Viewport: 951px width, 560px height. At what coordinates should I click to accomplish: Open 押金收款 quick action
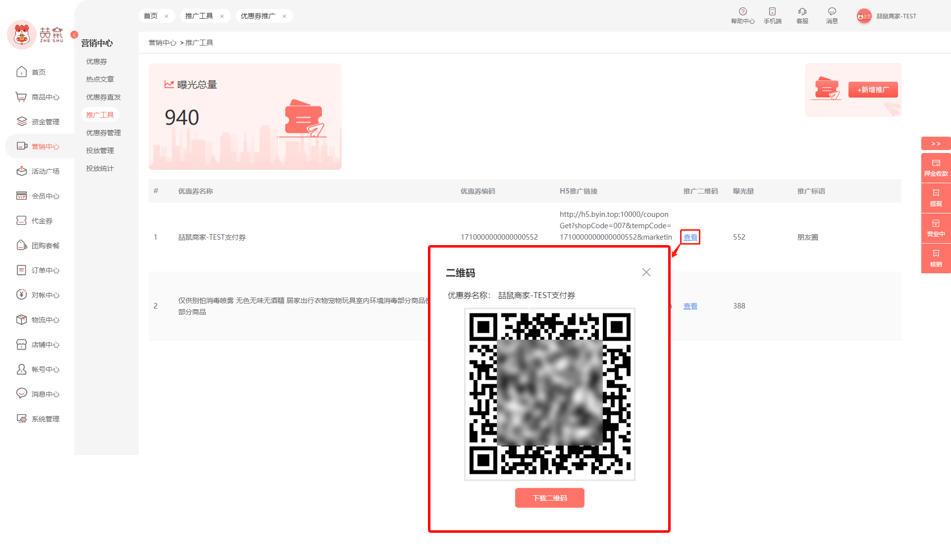point(936,168)
